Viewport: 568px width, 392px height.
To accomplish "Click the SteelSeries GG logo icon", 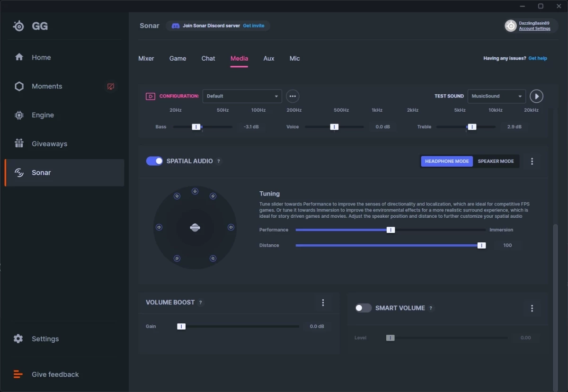I will (18, 26).
